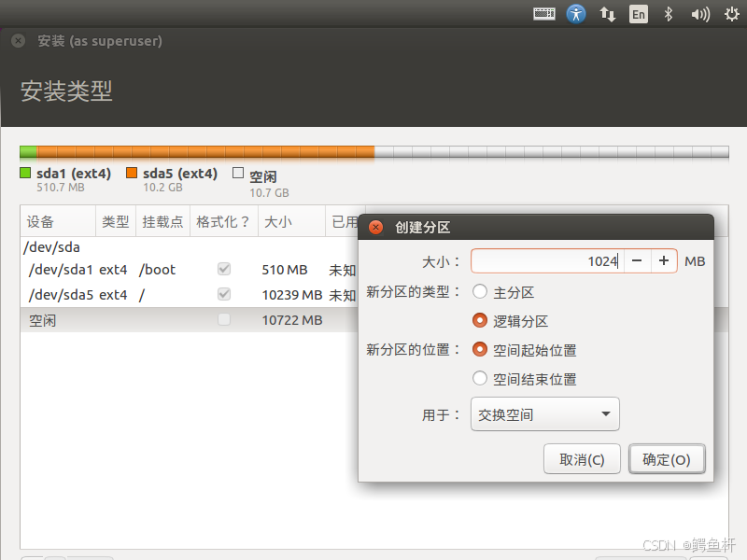Select the /dev/sda device row
The image size is (747, 560).
pos(190,247)
